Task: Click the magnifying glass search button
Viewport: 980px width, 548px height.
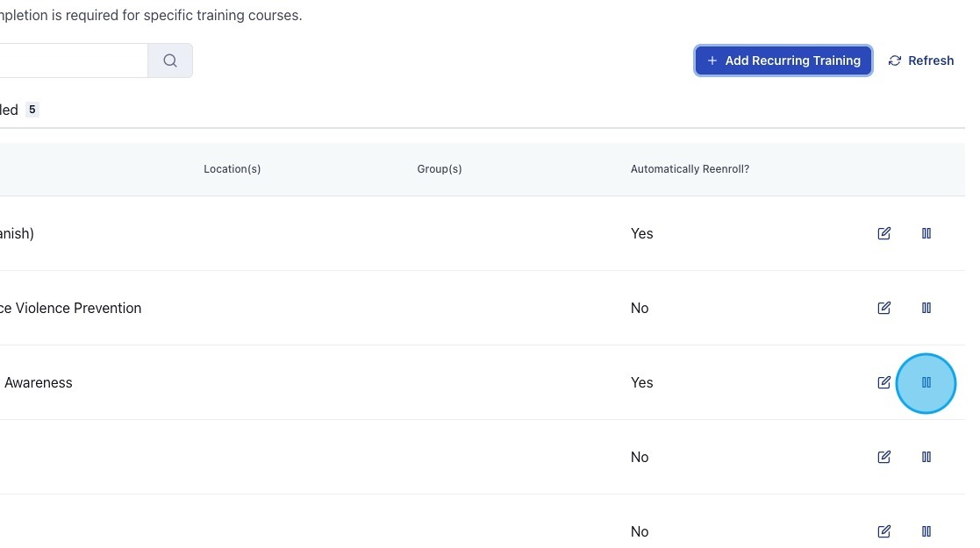Action: pyautogui.click(x=170, y=60)
